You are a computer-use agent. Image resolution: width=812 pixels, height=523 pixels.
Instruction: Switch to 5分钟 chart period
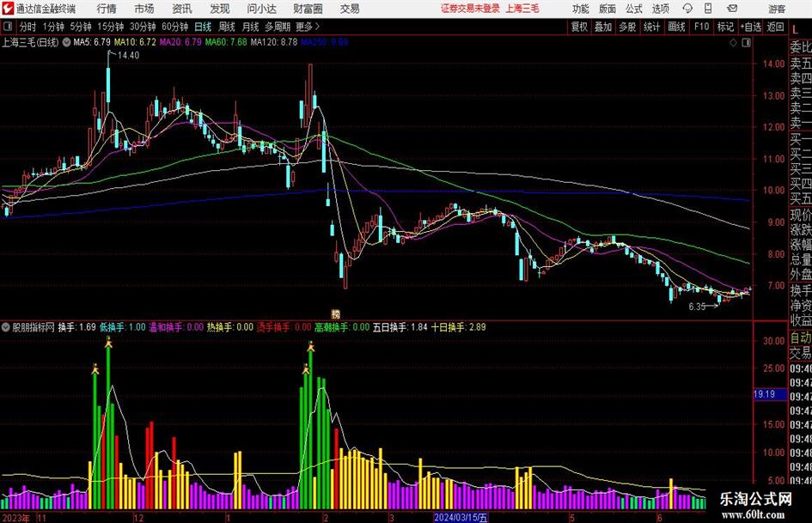click(x=80, y=27)
